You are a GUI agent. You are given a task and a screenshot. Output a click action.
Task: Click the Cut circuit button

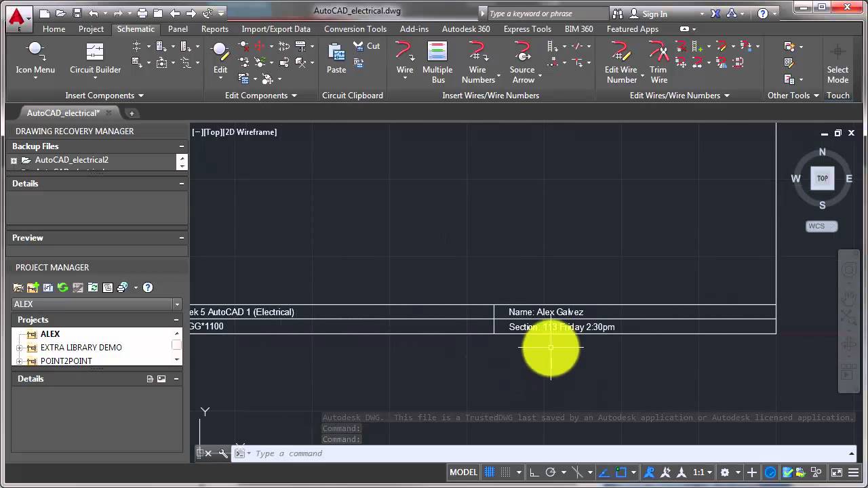[x=367, y=46]
